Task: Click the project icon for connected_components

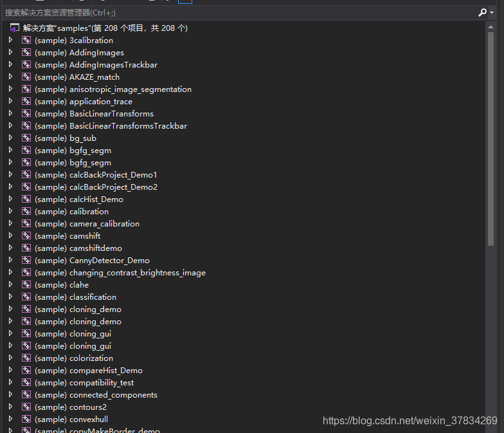Action: click(26, 395)
